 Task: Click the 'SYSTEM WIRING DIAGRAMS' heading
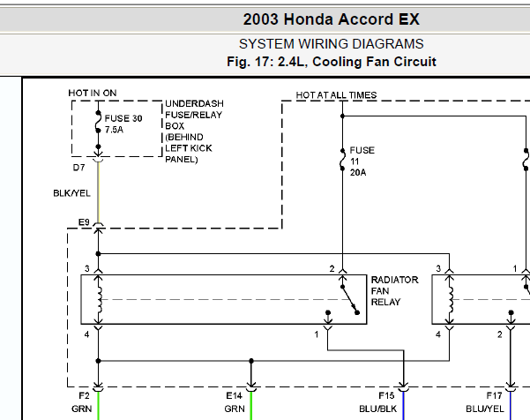[x=331, y=44]
